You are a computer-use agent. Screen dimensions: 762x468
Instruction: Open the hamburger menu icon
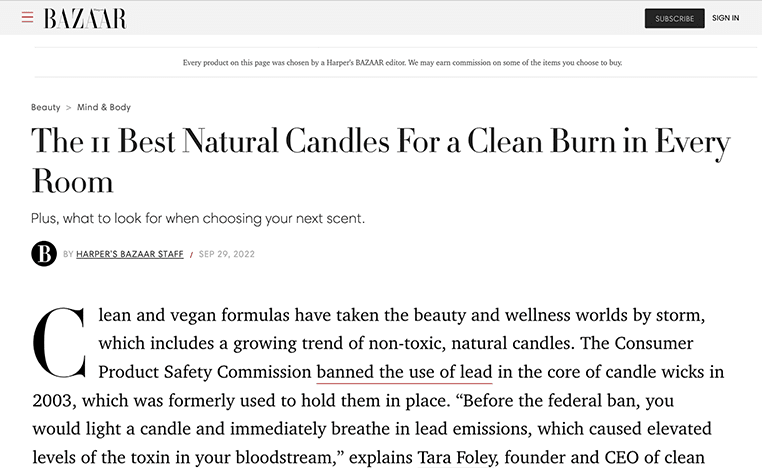(x=28, y=17)
